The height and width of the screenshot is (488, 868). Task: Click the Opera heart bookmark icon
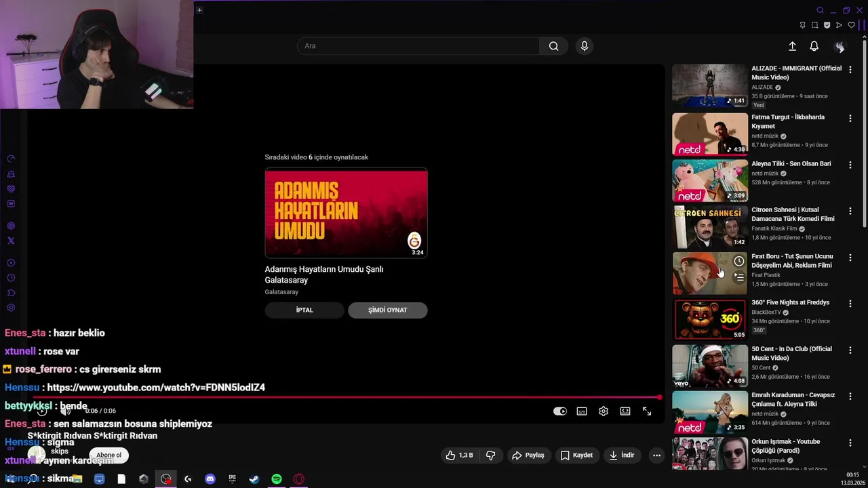tap(851, 25)
